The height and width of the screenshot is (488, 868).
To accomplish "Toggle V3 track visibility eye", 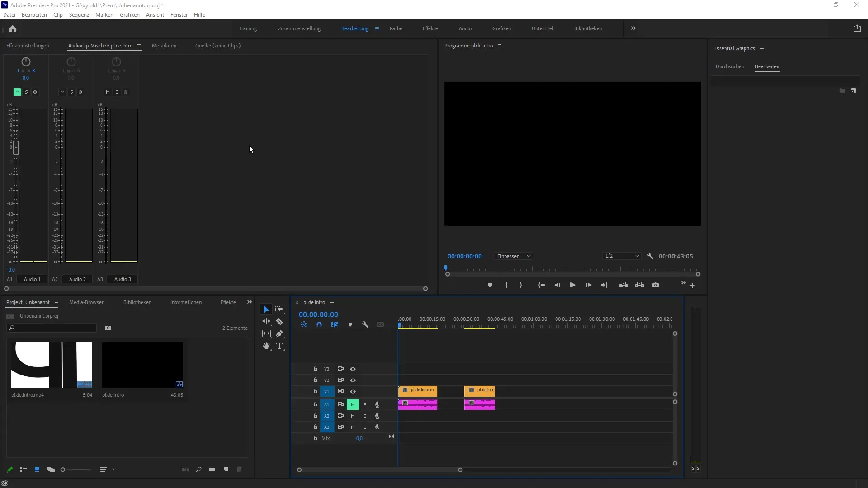I will coord(353,369).
